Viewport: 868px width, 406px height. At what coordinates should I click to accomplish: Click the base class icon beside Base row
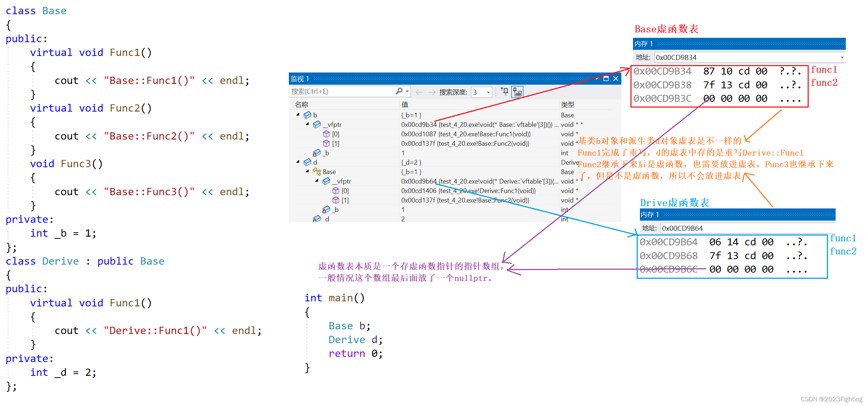coord(317,172)
